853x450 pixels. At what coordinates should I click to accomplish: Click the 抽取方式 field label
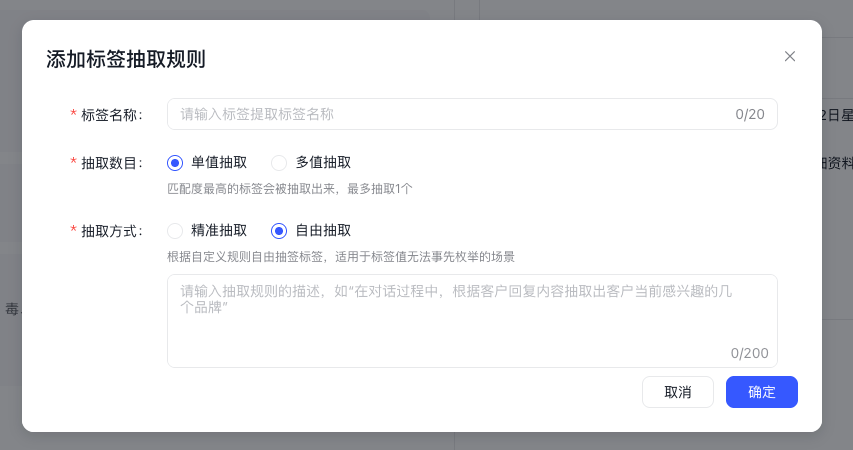[111, 230]
